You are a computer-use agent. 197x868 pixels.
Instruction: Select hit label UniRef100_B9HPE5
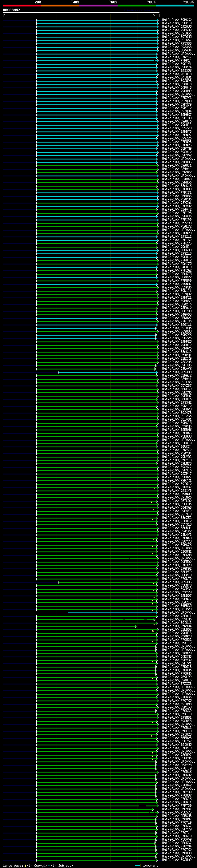point(177,342)
